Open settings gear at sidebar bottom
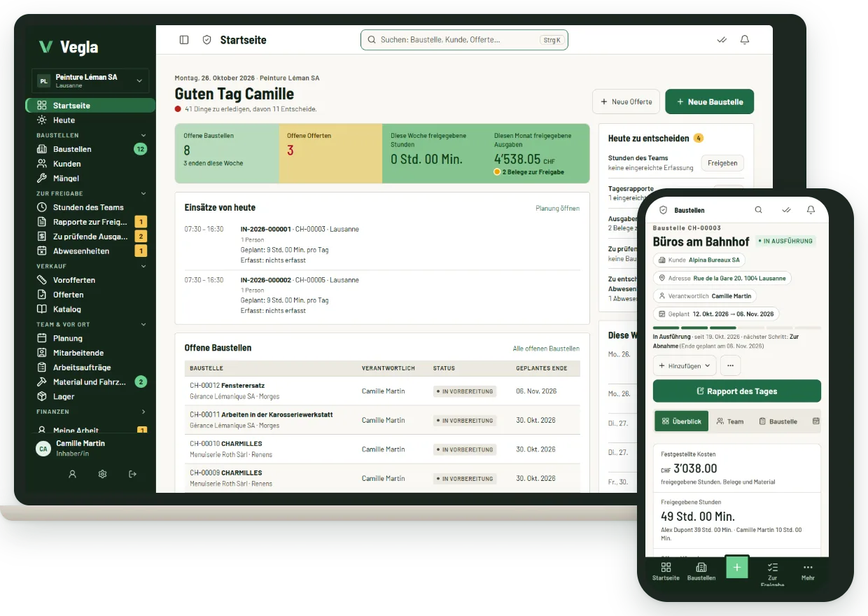The height and width of the screenshot is (616, 868). coord(102,474)
